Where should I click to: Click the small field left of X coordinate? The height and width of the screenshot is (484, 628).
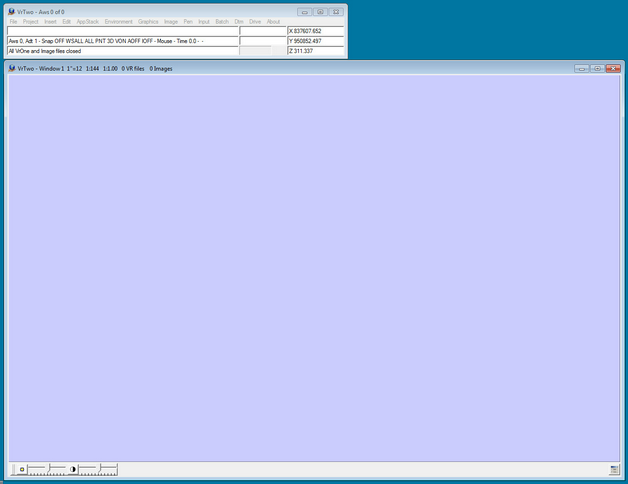(x=263, y=31)
